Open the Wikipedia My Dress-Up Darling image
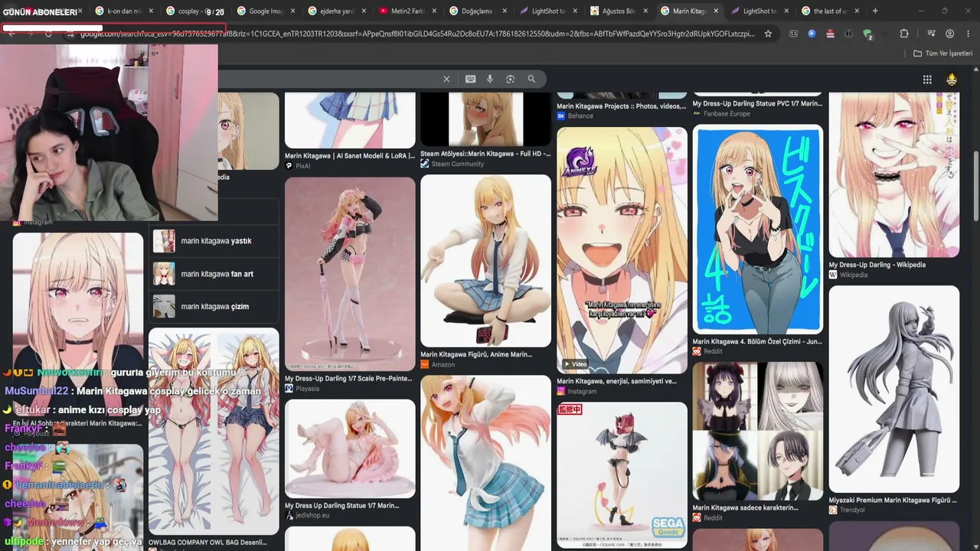980x551 pixels. [894, 174]
